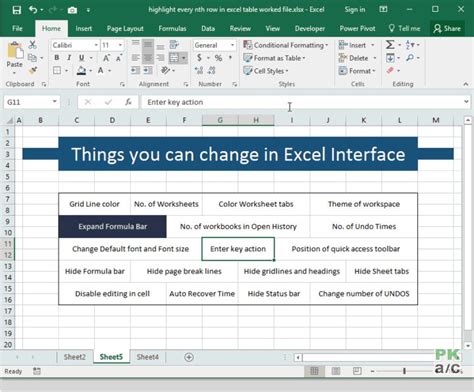Viewport: 474px width, 392px height.
Task: Collapse the ribbon
Action: tap(466, 84)
